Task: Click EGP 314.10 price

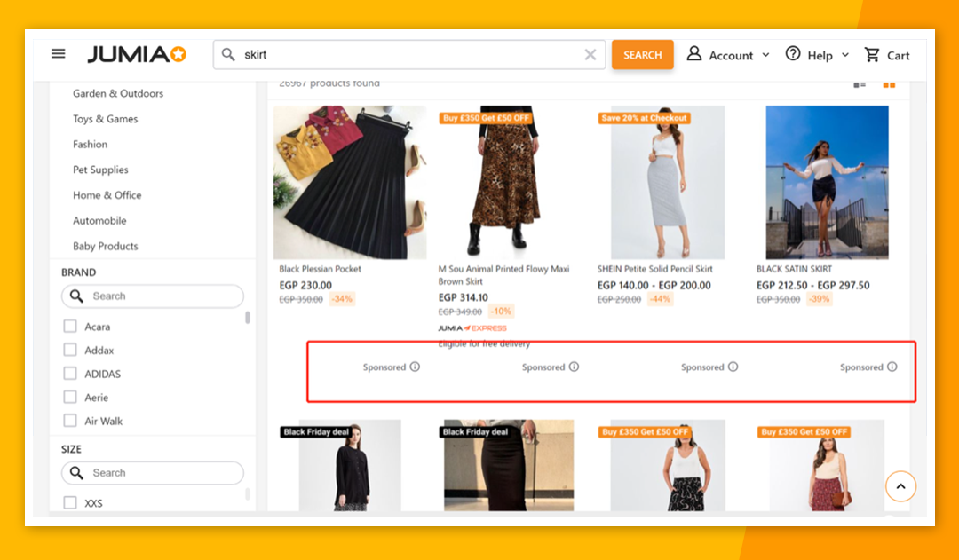Action: 463,297
